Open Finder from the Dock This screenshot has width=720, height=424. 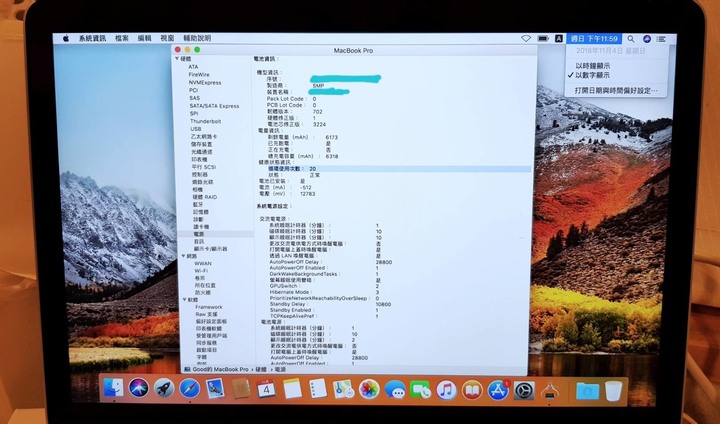[x=113, y=389]
